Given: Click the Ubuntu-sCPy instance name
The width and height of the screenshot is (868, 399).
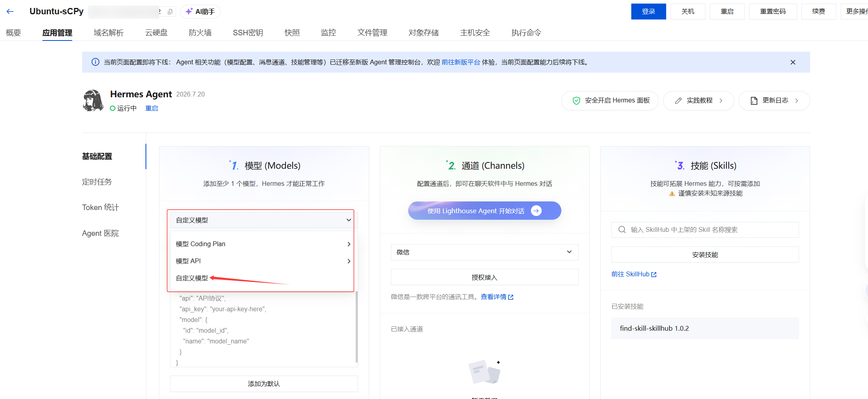Looking at the screenshot, I should 56,12.
